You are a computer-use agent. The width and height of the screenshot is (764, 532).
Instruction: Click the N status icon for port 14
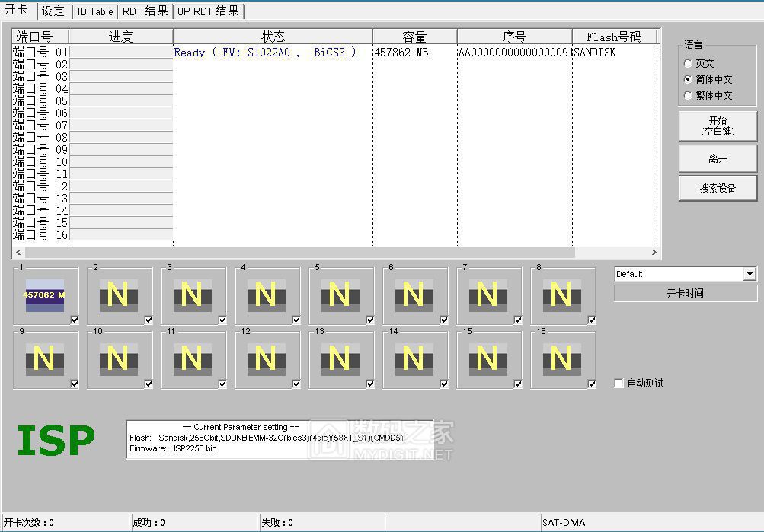(414, 359)
